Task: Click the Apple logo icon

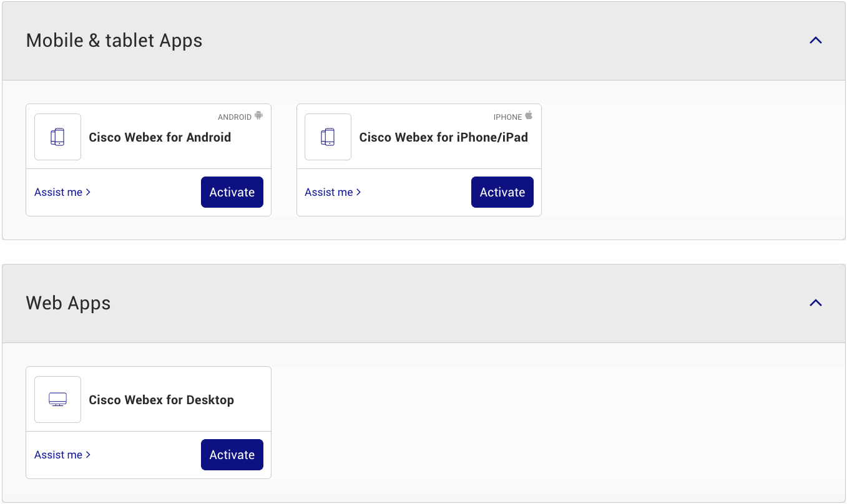Action: pyautogui.click(x=529, y=115)
